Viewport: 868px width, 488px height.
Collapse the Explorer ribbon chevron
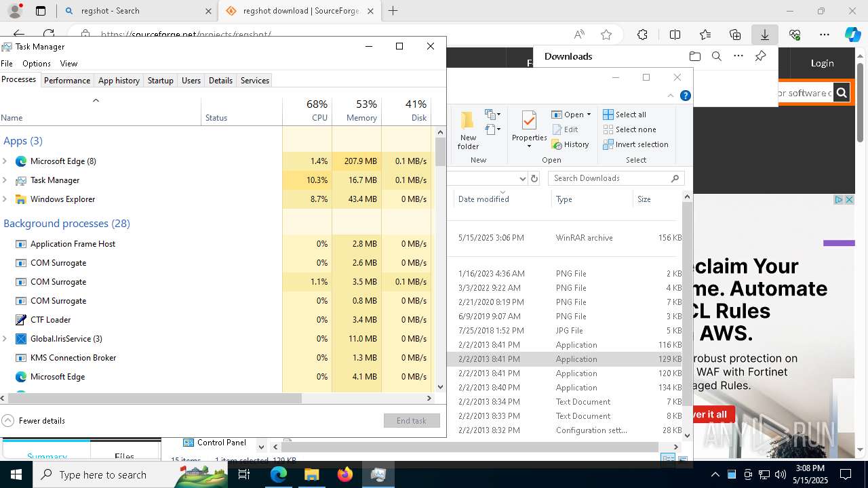671,96
